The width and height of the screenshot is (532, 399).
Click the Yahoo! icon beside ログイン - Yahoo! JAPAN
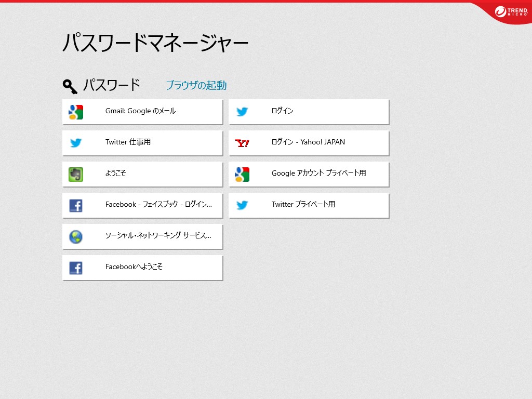click(x=242, y=143)
